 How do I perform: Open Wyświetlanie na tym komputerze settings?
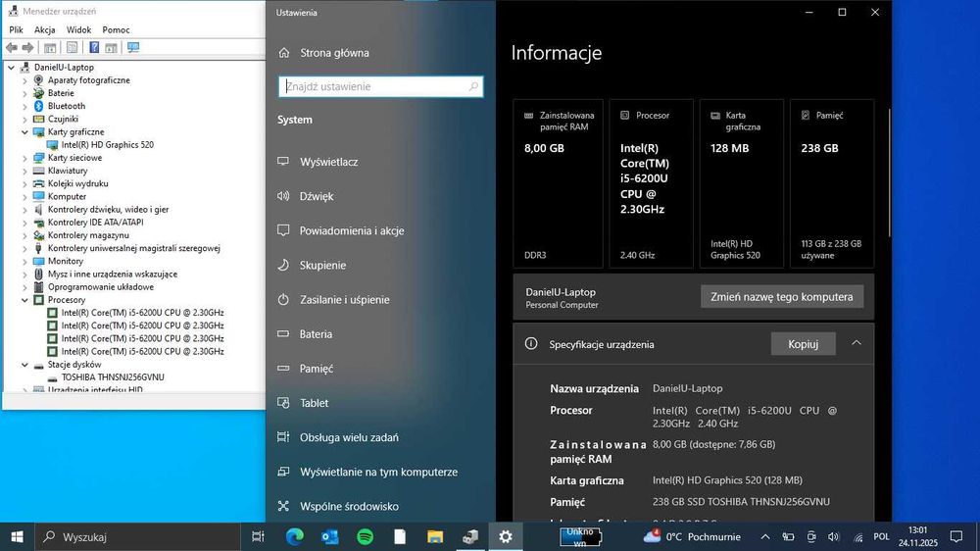pyautogui.click(x=378, y=472)
